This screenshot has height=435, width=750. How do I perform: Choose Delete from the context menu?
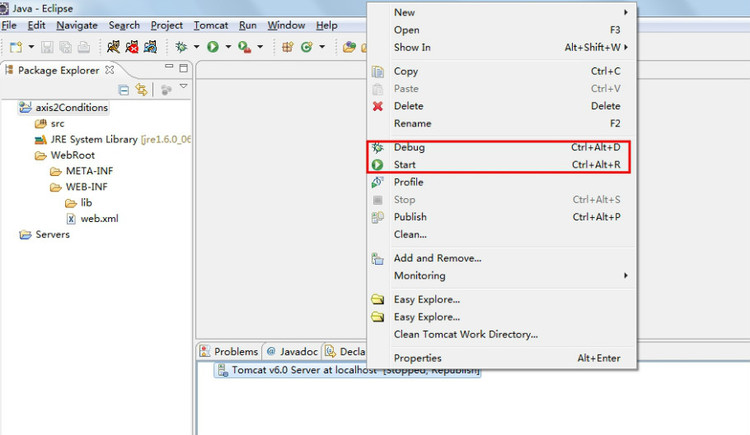coord(501,106)
